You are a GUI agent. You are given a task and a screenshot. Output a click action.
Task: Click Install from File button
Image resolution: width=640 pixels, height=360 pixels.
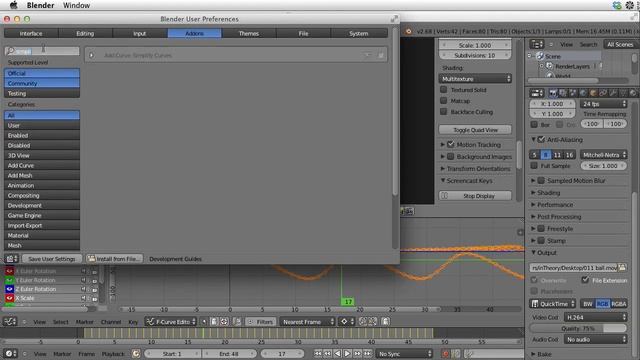point(114,259)
